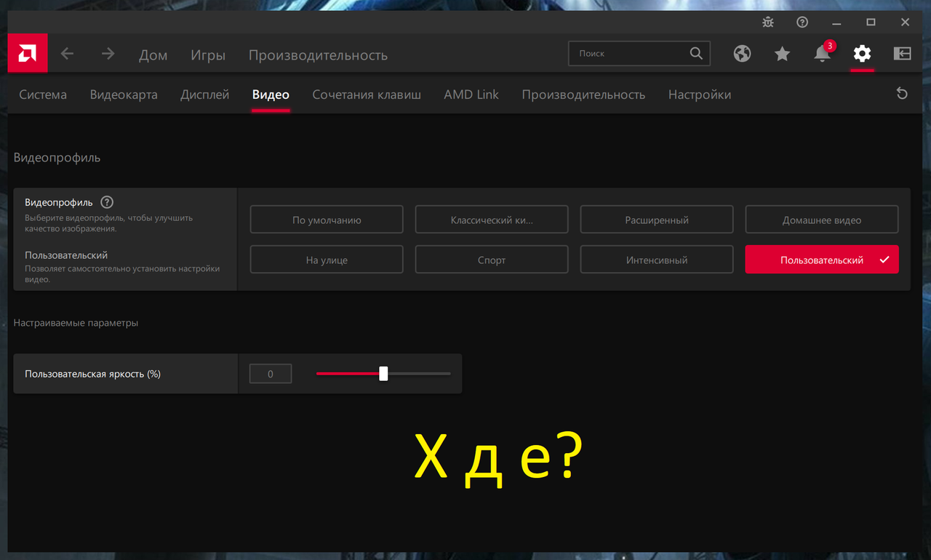This screenshot has width=931, height=560.
Task: Open the Видеопрофиль help tooltip icon
Action: pos(107,202)
